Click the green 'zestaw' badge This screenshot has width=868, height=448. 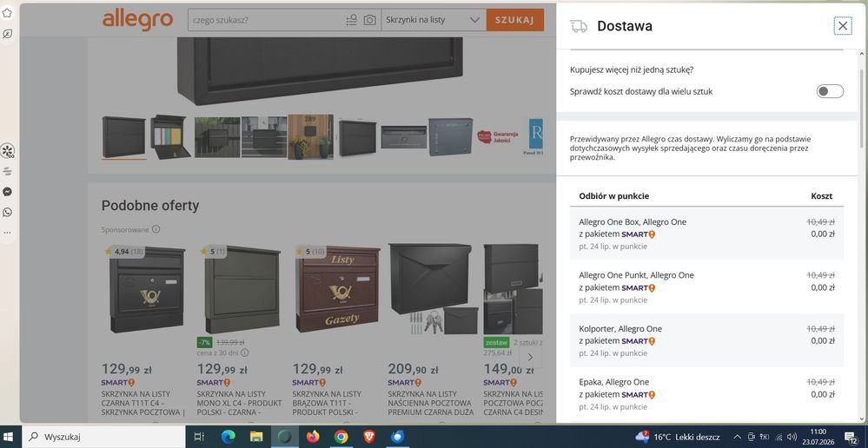pyautogui.click(x=496, y=342)
